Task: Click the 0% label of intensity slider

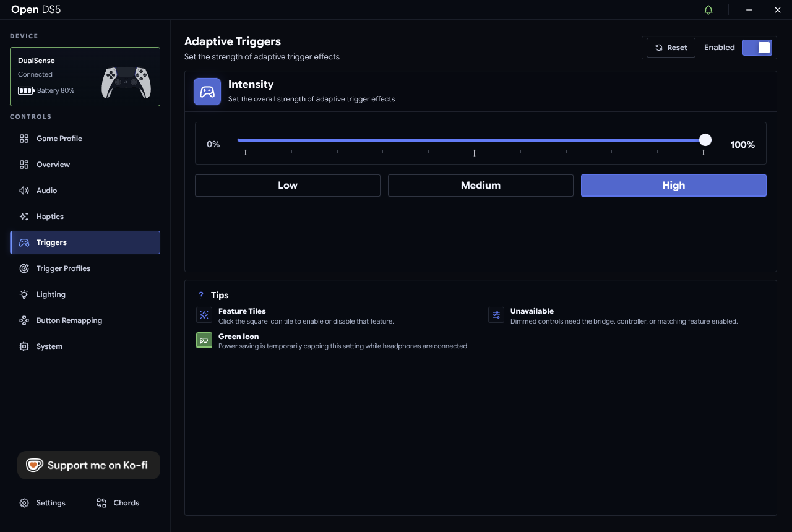Action: [213, 144]
